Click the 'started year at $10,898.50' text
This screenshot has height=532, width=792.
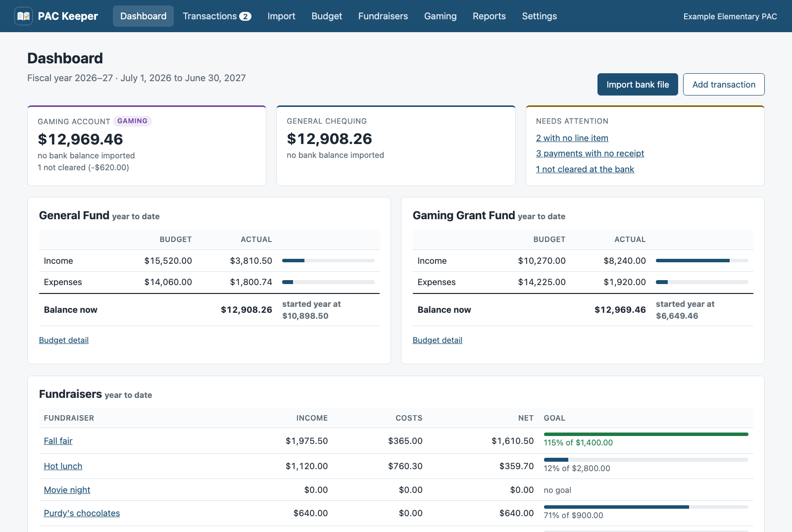(311, 310)
